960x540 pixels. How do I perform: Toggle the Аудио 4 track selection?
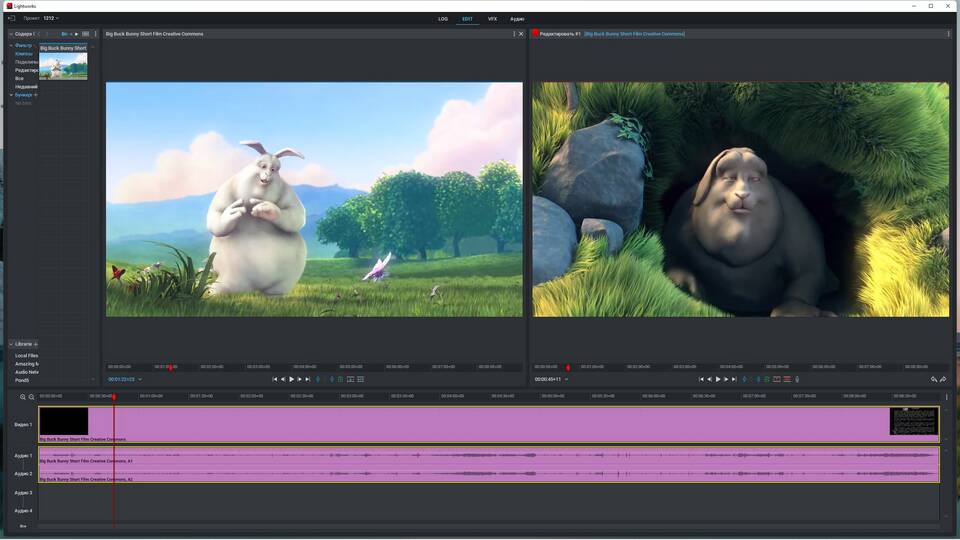click(x=23, y=510)
